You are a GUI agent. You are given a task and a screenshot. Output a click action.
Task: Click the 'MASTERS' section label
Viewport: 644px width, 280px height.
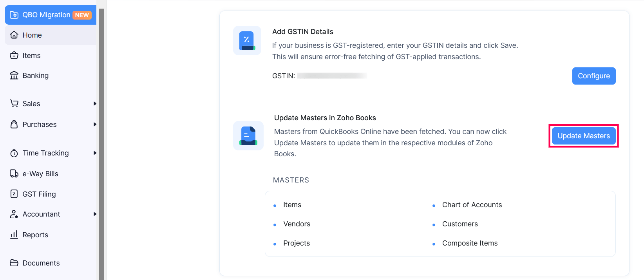pyautogui.click(x=291, y=180)
